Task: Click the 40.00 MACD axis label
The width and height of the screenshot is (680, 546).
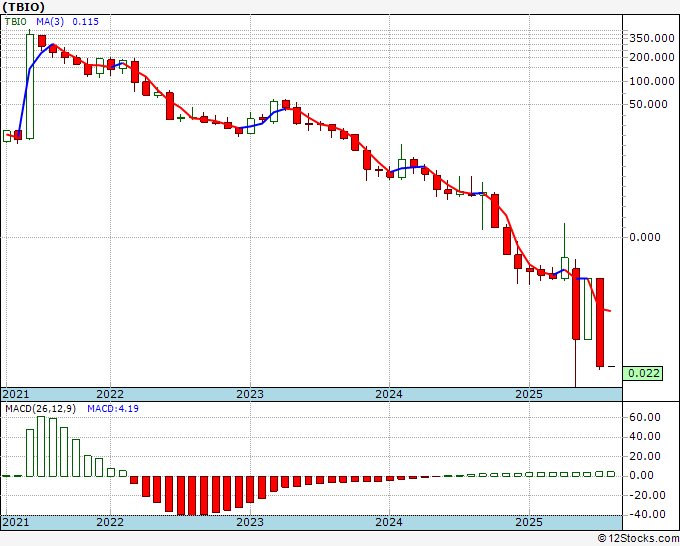Action: (x=644, y=436)
